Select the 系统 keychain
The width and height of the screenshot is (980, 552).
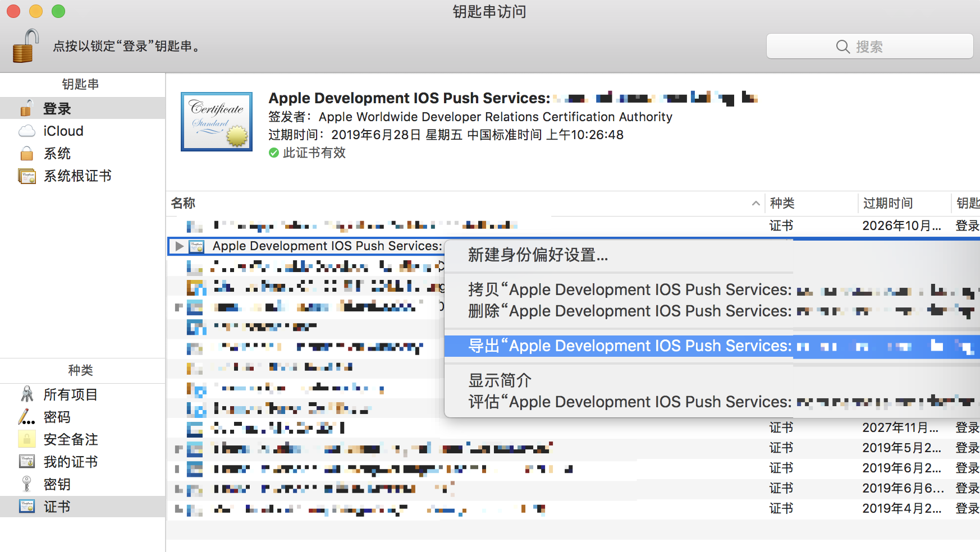tap(57, 154)
